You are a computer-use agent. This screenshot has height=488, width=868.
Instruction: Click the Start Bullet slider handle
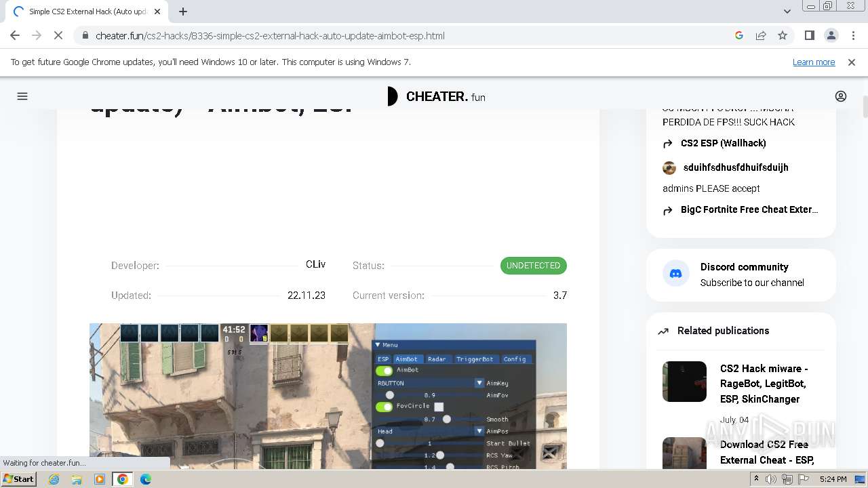[x=380, y=443]
